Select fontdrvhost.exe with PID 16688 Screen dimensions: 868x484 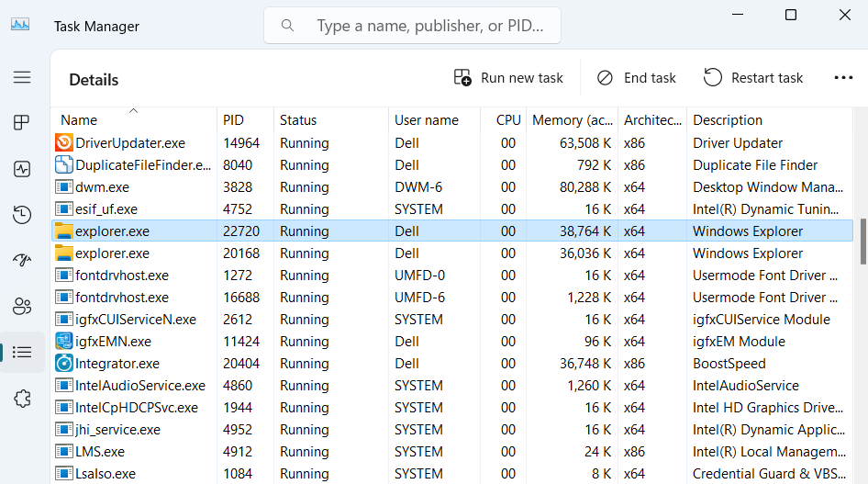(452, 298)
